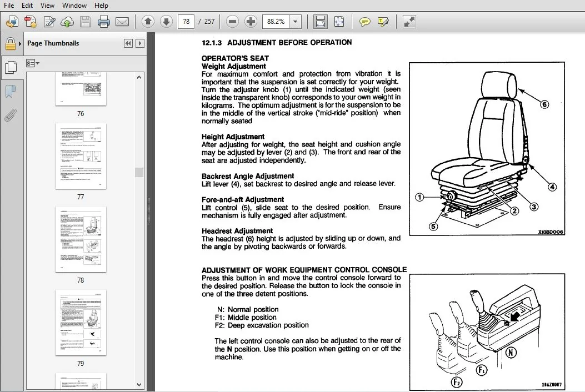Click the 'OPERATOR'S SEAT' heading

pyautogui.click(x=235, y=58)
